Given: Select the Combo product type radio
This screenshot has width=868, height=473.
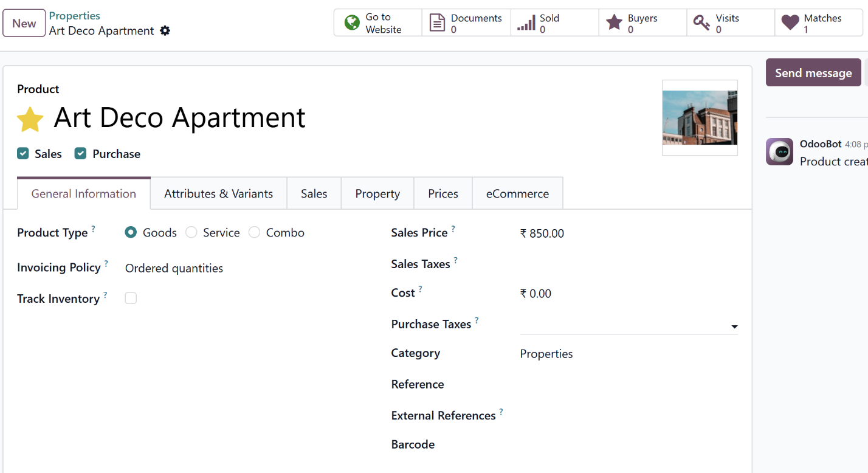Looking at the screenshot, I should 254,232.
